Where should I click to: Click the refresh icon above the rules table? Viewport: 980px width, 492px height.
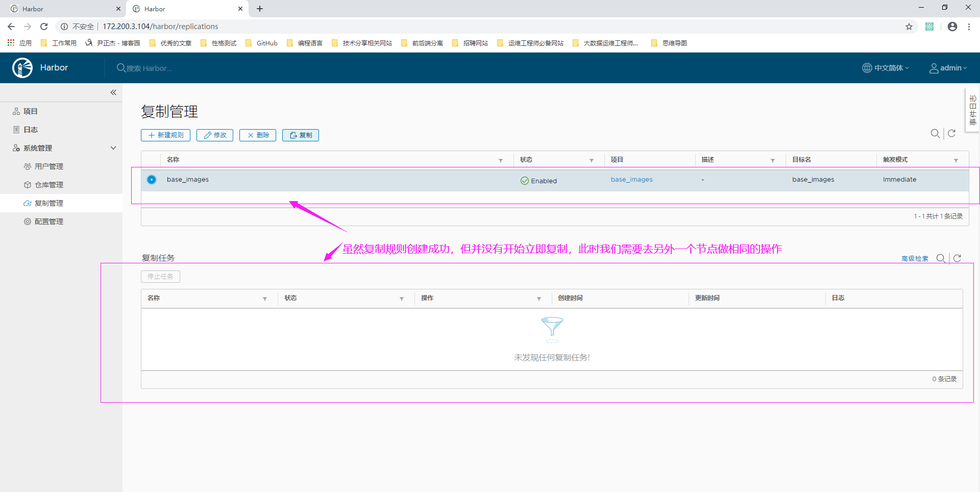pos(952,133)
